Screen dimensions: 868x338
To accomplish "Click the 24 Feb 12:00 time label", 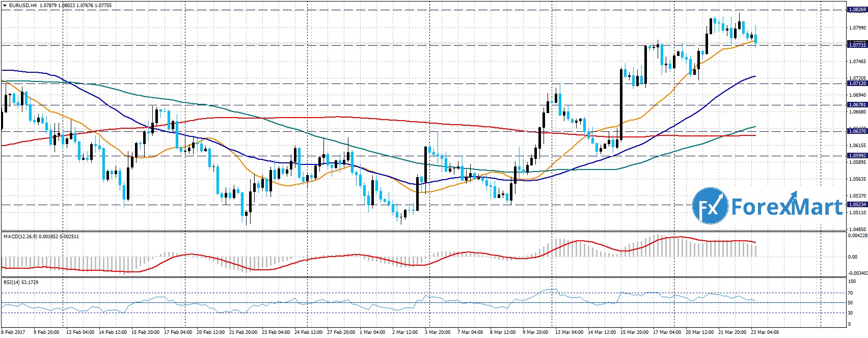I will pos(309,332).
